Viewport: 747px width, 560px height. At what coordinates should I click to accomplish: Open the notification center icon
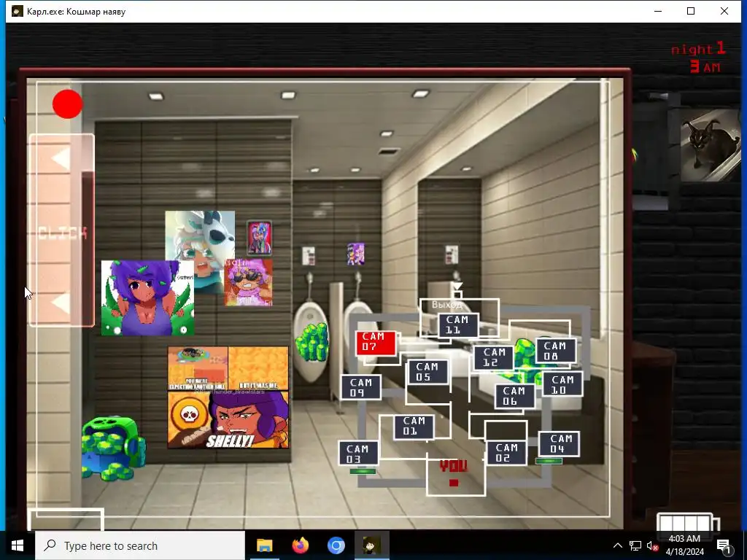click(724, 546)
